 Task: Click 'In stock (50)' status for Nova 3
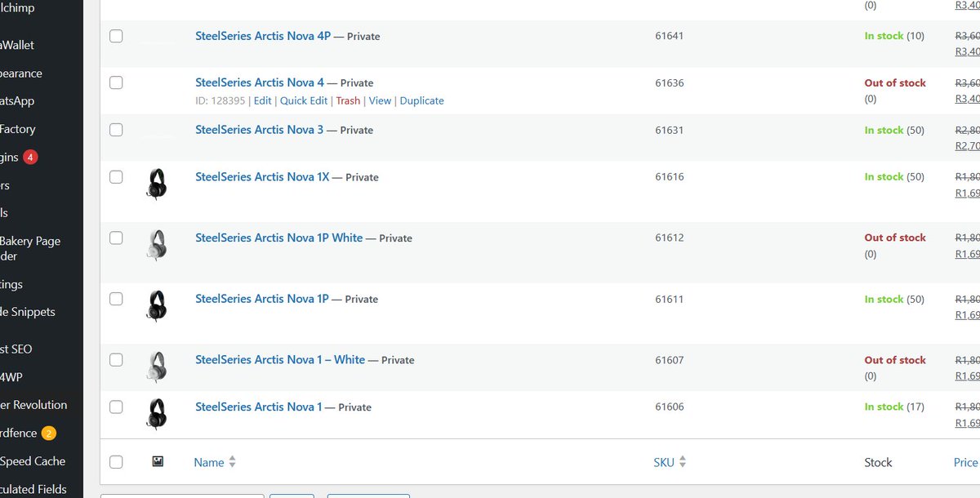click(894, 130)
